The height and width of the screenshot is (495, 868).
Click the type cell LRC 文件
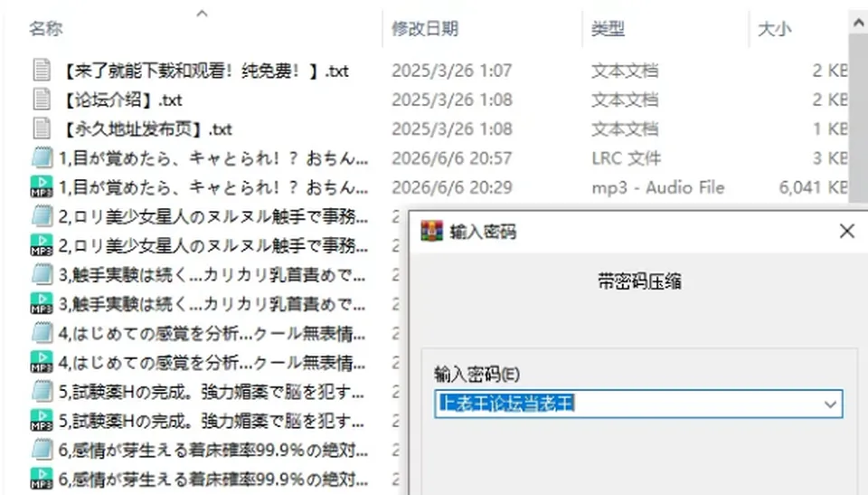pos(626,158)
